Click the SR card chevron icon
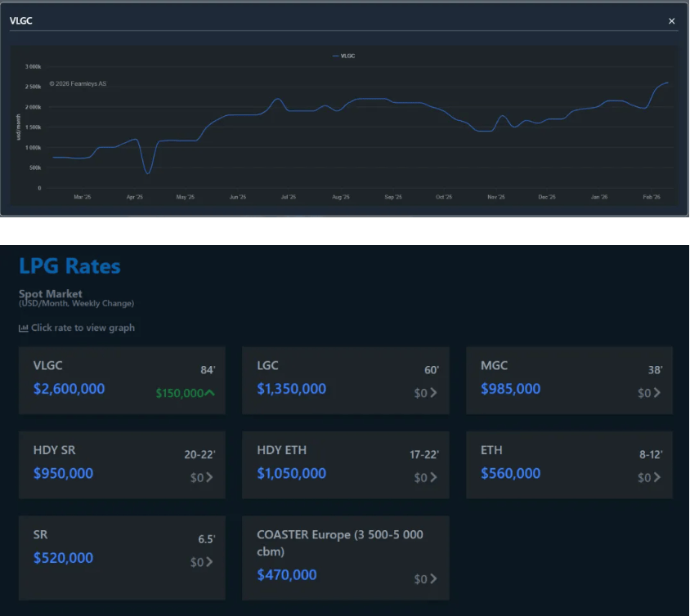The width and height of the screenshot is (690, 616). (x=209, y=562)
